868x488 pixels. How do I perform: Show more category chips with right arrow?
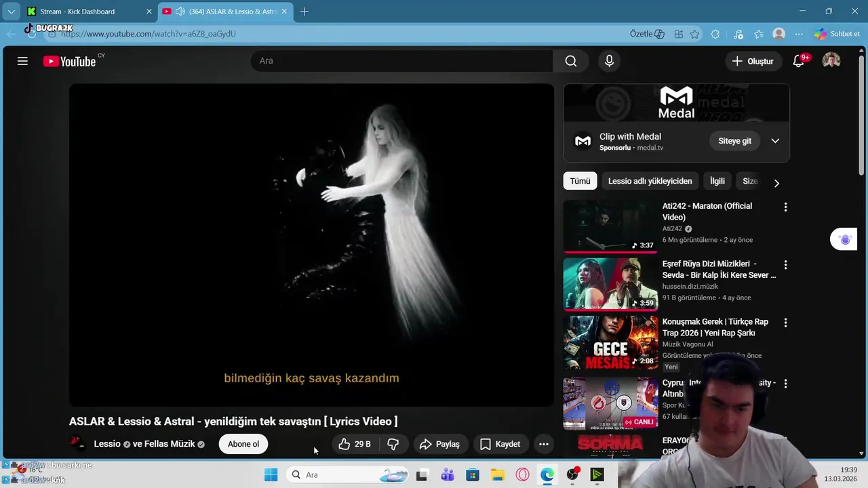[776, 182]
